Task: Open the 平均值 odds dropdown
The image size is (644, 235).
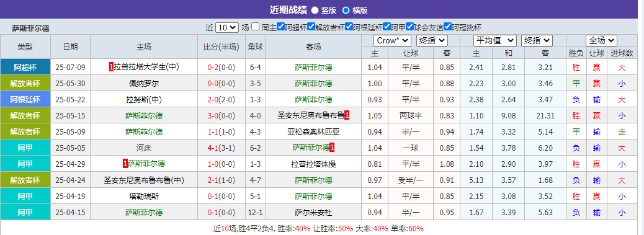Action: point(495,40)
